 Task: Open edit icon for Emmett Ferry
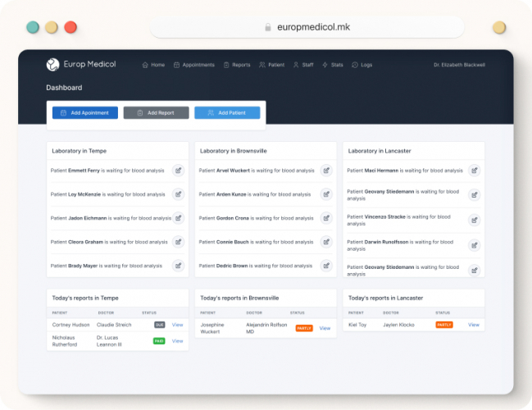tap(178, 171)
